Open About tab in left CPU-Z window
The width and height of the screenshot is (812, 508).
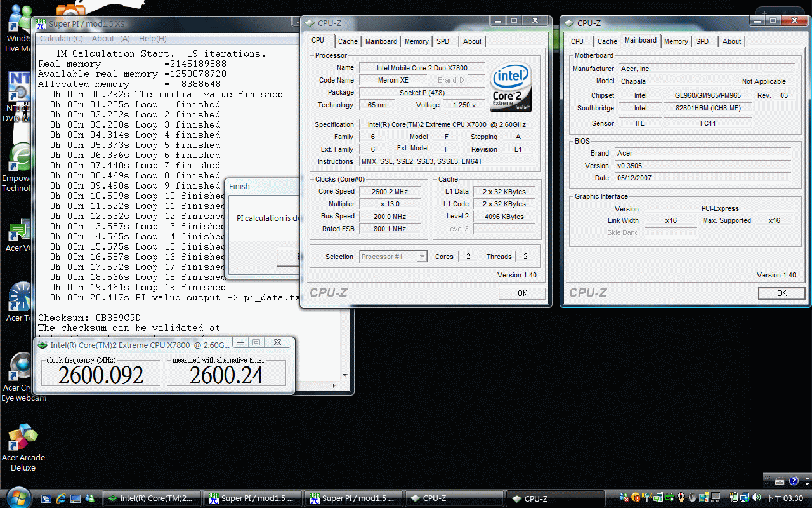(472, 41)
